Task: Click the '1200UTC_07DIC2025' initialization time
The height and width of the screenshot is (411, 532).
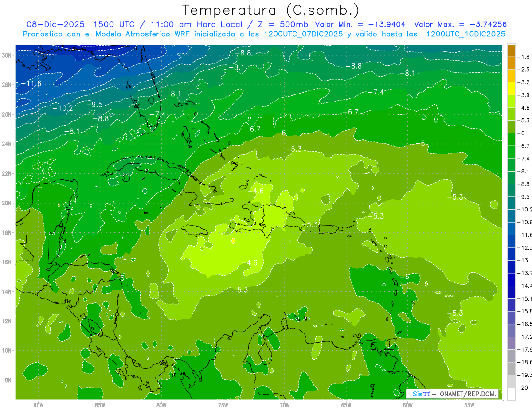Action: click(x=303, y=34)
